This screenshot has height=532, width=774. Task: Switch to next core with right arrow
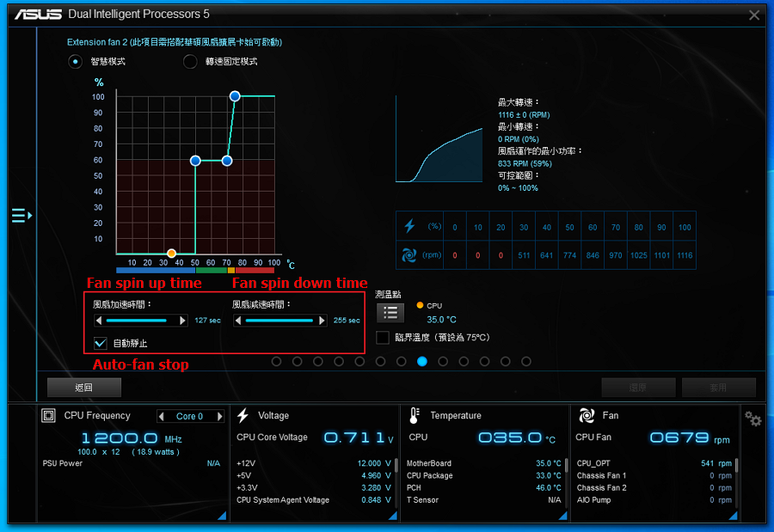click(x=220, y=417)
